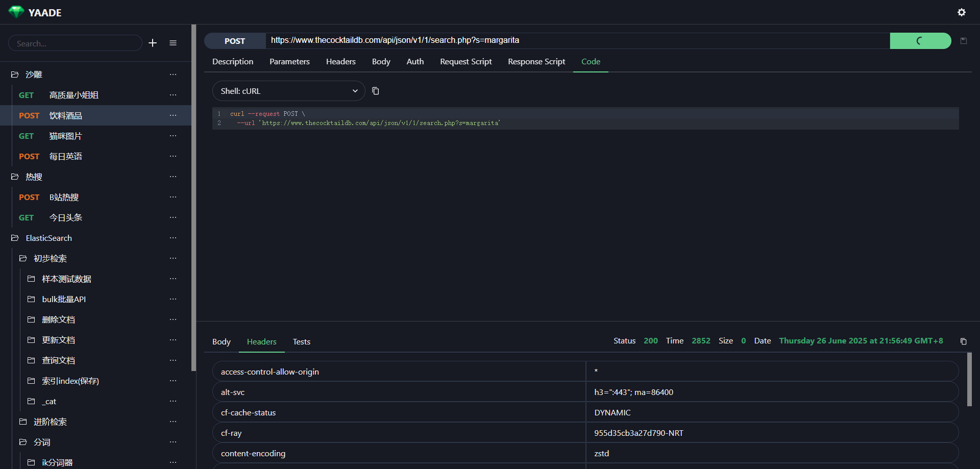Open the sidebar hamburger menu icon
Viewport: 980px width, 469px height.
[x=173, y=43]
